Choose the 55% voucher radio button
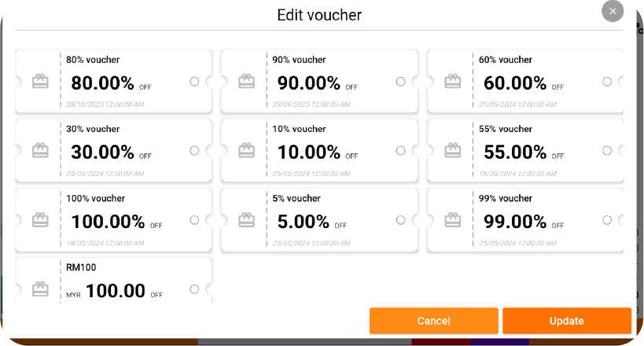The image size is (644, 346). click(606, 151)
